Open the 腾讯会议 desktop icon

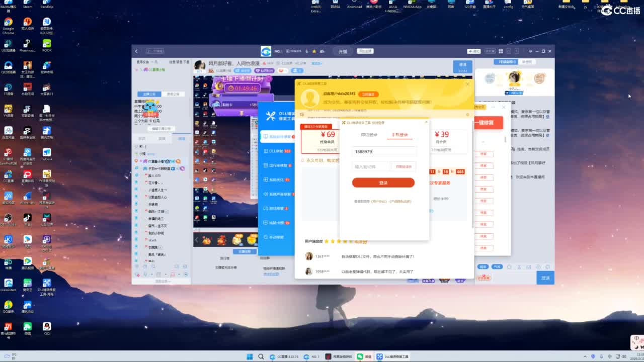[x=27, y=307]
